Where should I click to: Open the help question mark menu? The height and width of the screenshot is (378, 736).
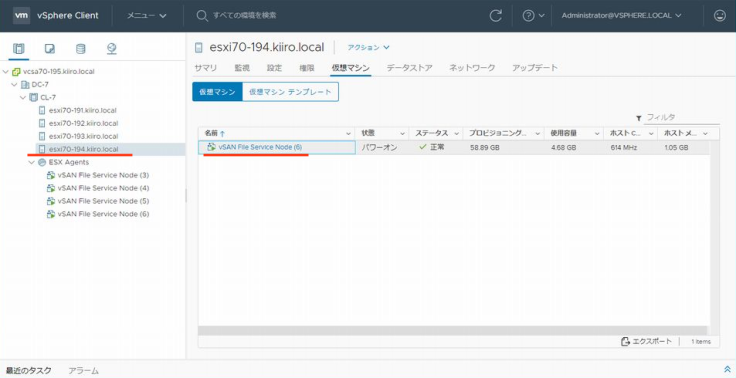534,15
